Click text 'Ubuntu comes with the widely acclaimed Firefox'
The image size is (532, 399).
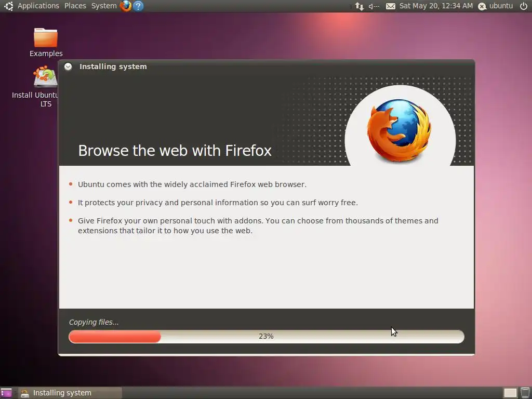(192, 184)
